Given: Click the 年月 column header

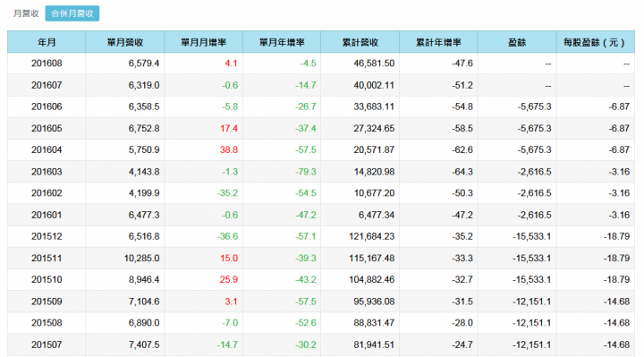Looking at the screenshot, I should point(47,42).
